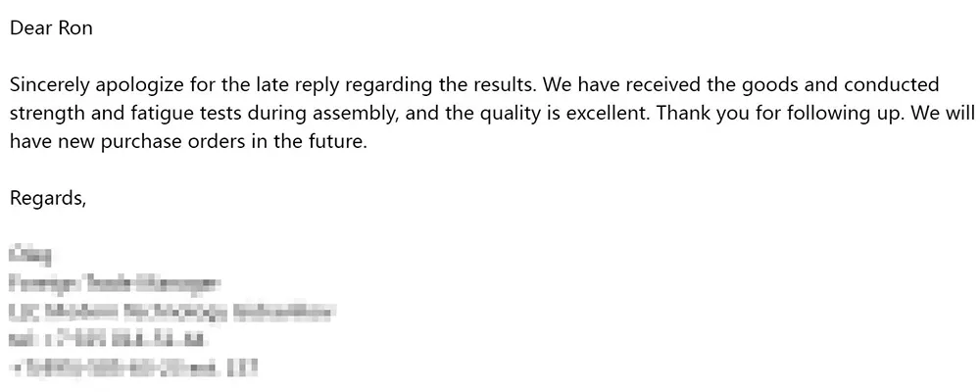The height and width of the screenshot is (392, 980).
Task: Click the blurred company name signature line
Action: 171,313
